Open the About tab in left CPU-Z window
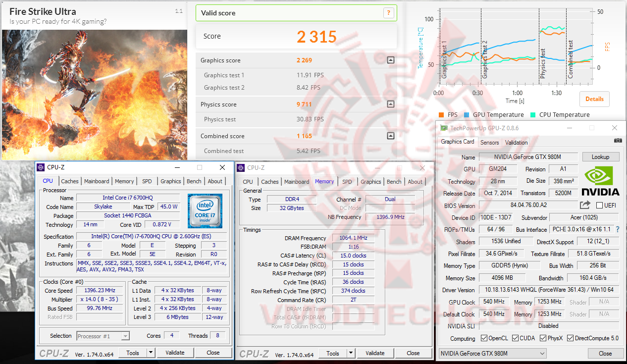Image resolution: width=627 pixels, height=364 pixels. coord(215,181)
